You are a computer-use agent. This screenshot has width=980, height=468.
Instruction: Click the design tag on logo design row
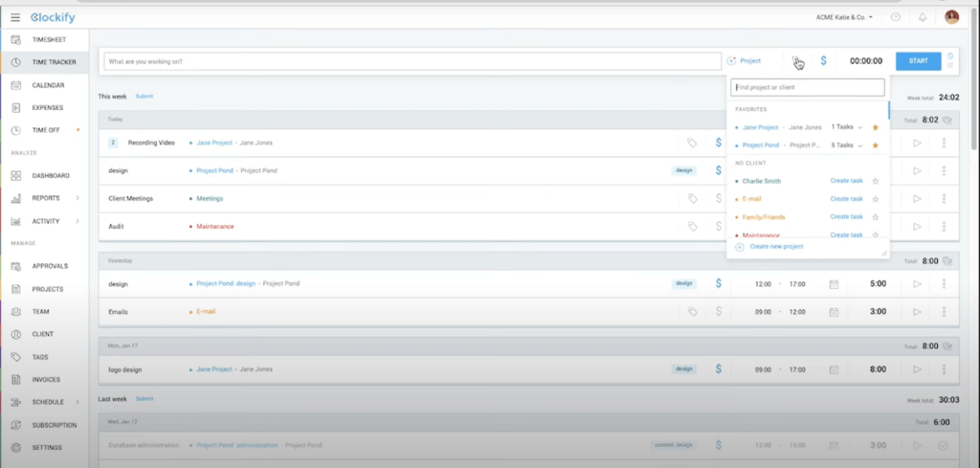684,369
